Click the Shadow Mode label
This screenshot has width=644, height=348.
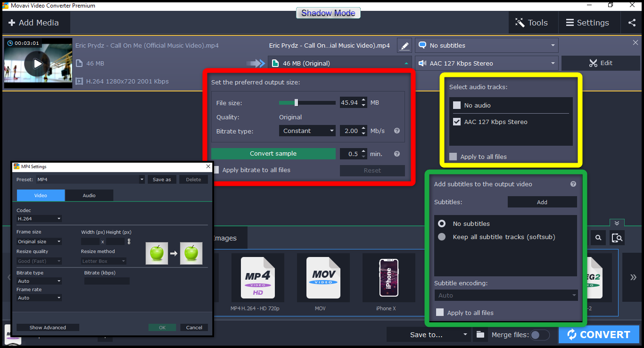click(328, 13)
